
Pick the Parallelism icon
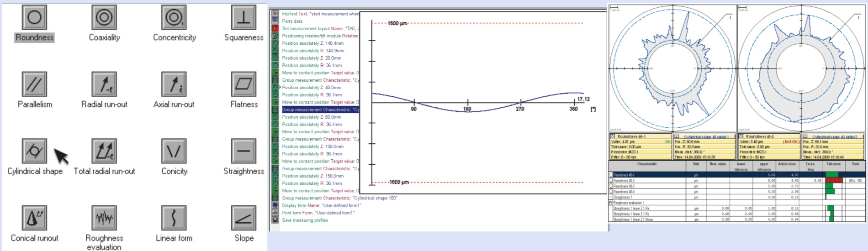(x=34, y=84)
